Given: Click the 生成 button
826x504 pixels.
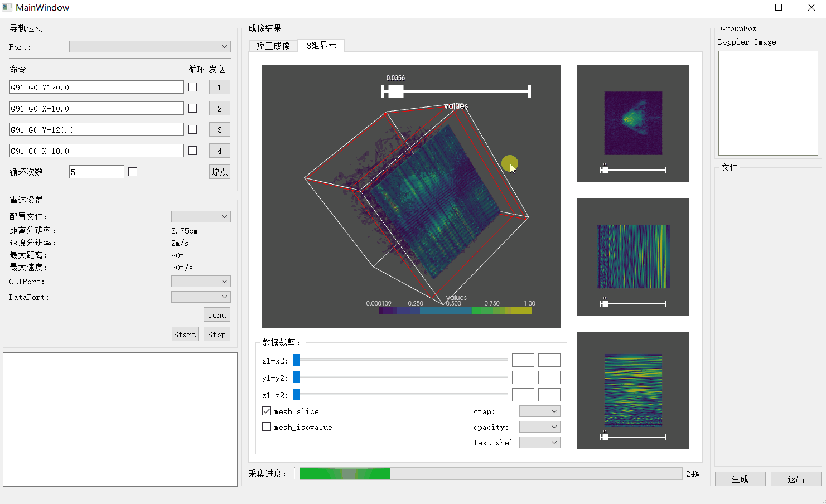Looking at the screenshot, I should click(740, 479).
